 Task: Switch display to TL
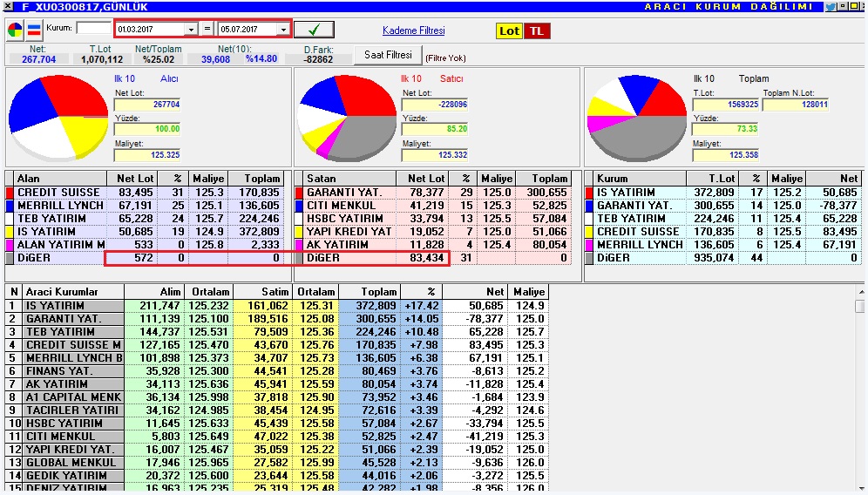[537, 31]
